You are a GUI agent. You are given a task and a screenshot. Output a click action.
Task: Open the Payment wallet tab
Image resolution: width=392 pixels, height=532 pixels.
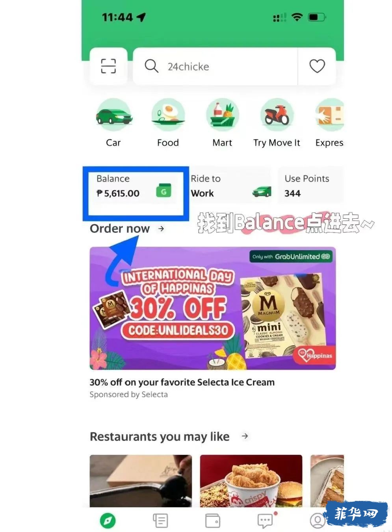pos(213,521)
